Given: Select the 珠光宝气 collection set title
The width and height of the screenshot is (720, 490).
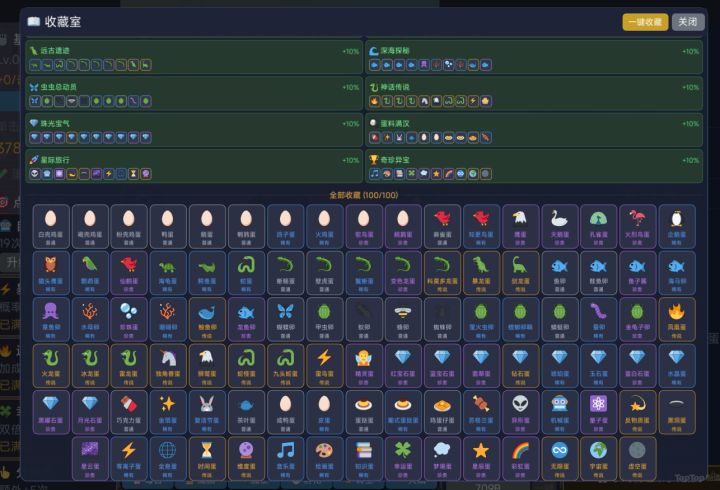Looking at the screenshot, I should tap(55, 123).
